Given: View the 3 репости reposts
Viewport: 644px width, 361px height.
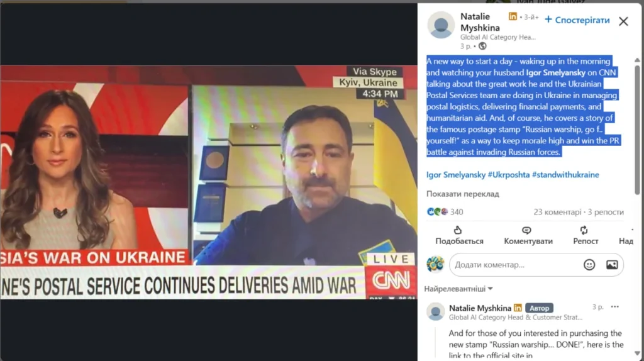Looking at the screenshot, I should click(x=606, y=212).
